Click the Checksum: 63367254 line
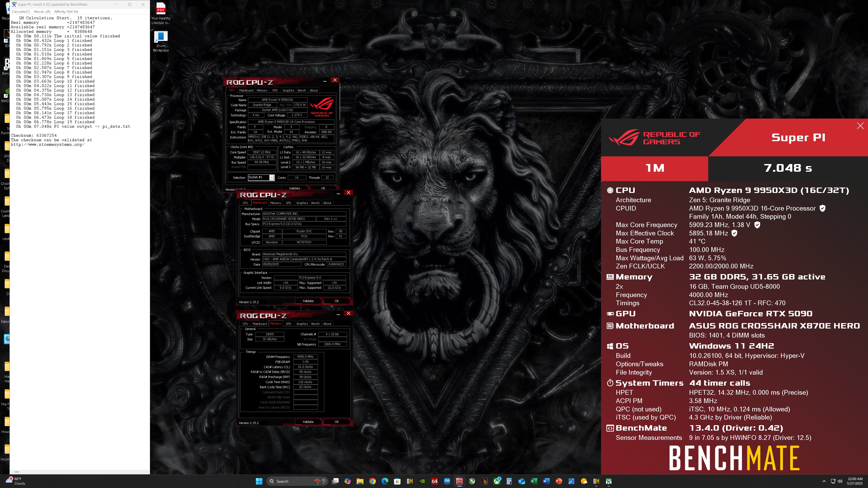Viewport: 868px width, 488px height. point(34,135)
